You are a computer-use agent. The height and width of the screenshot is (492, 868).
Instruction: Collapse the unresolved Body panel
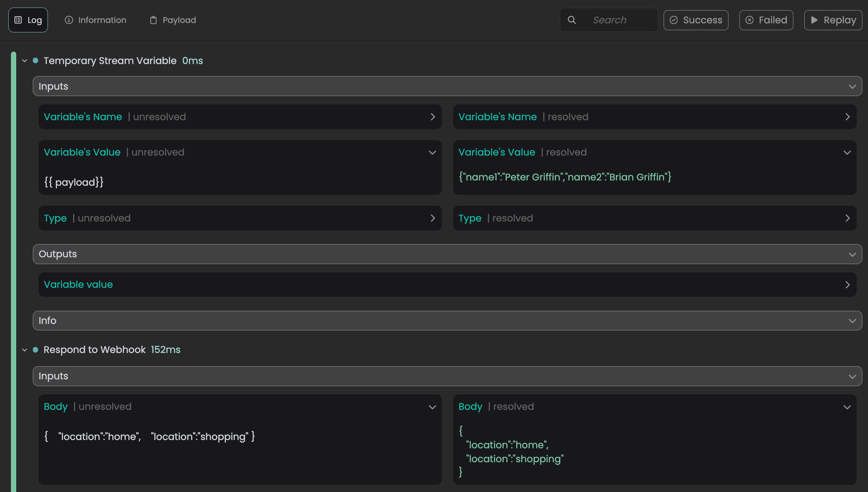[x=432, y=407]
